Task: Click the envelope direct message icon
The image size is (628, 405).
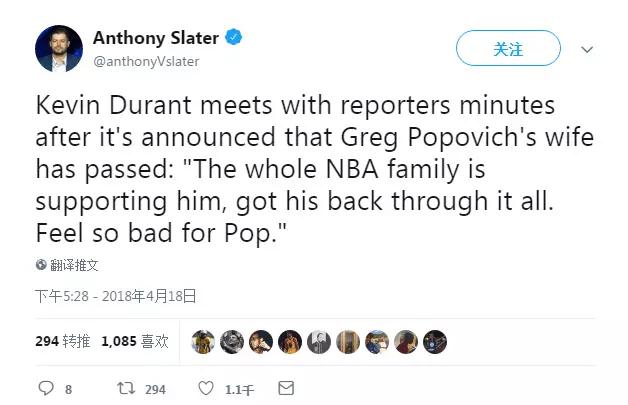Action: pos(286,388)
